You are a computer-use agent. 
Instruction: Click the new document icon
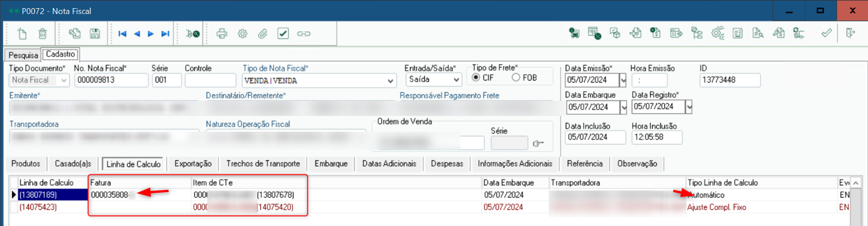22,34
